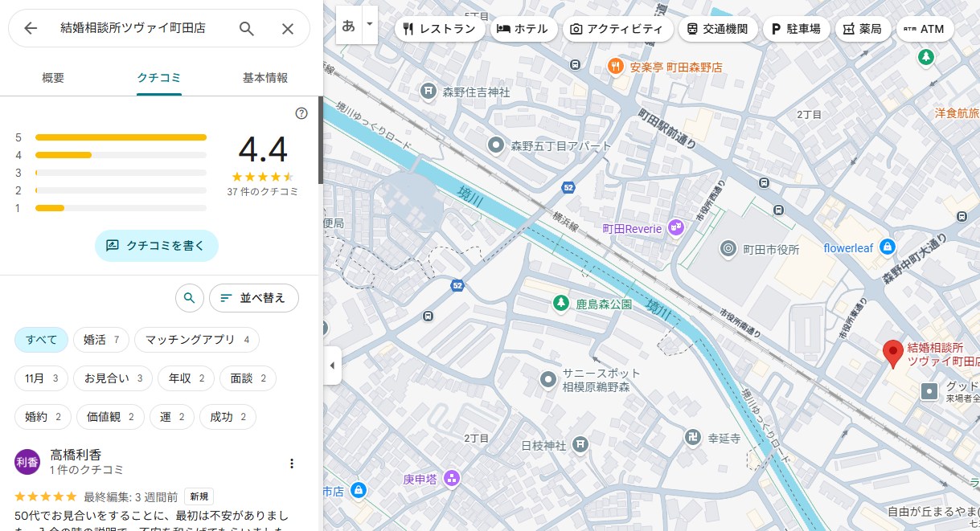Click the 5-star rating bar
Viewport: 980px width, 531px height.
(121, 137)
